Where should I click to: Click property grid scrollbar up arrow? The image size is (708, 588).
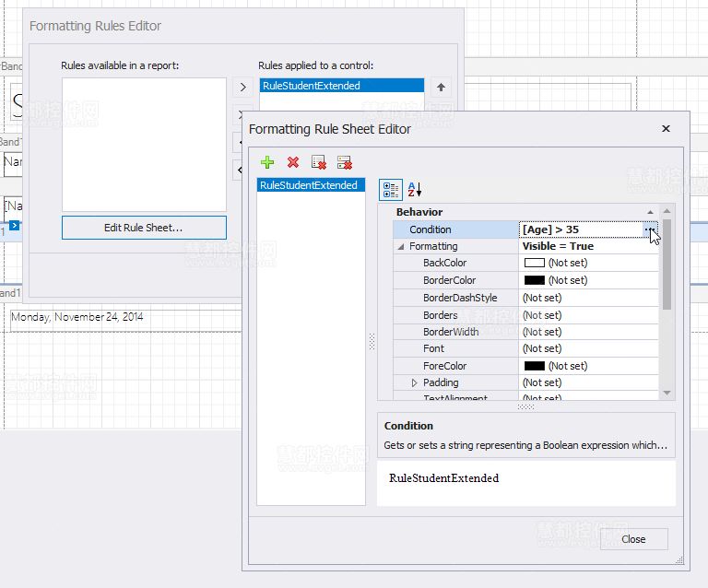pos(667,211)
